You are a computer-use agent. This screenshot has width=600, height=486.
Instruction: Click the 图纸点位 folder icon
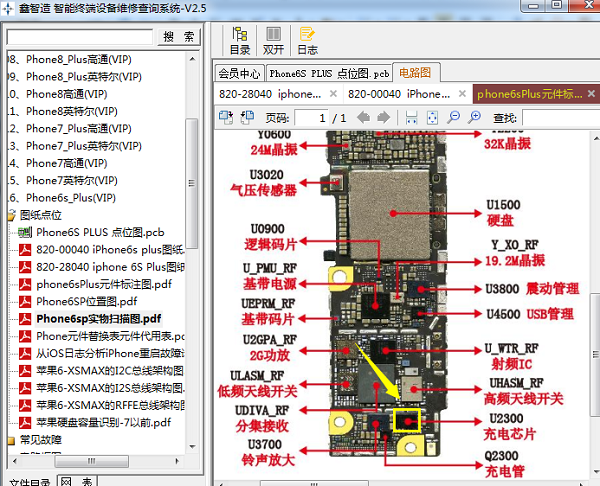click(12, 215)
